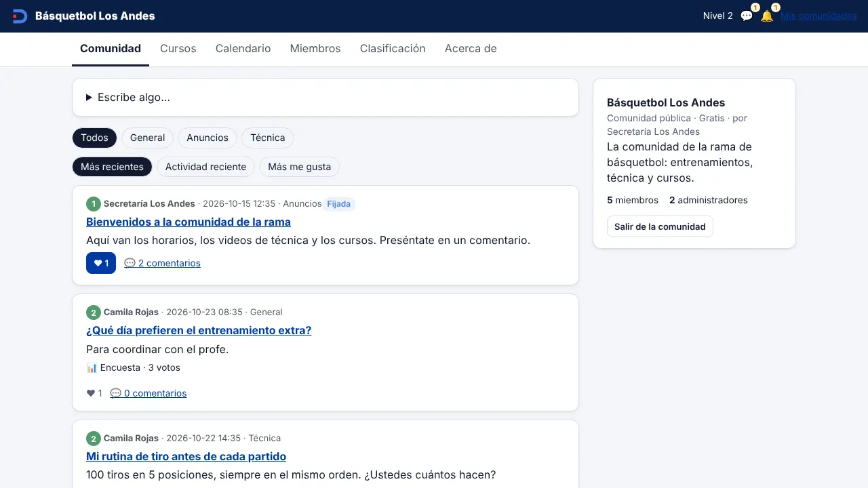View the Clasificación tab
Viewport: 868px width, 488px height.
point(393,49)
